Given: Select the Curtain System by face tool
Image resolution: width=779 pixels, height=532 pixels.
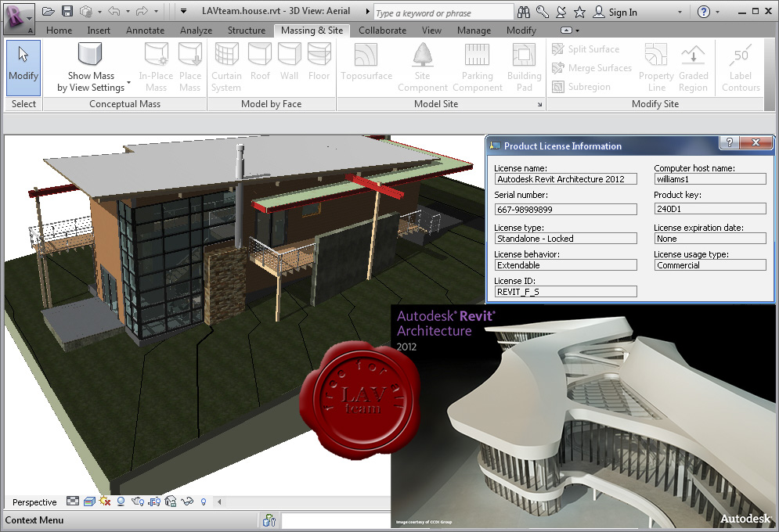Looking at the screenshot, I should (226, 68).
